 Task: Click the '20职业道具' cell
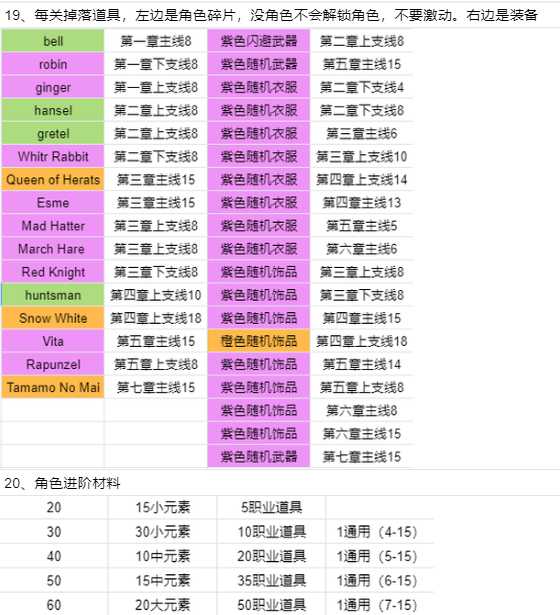(x=271, y=556)
